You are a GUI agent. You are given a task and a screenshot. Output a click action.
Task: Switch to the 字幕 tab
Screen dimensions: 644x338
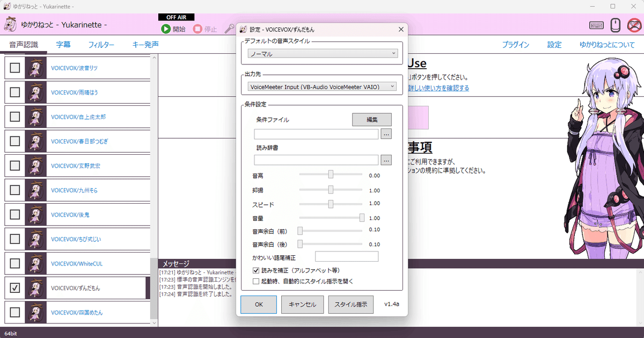pyautogui.click(x=63, y=45)
